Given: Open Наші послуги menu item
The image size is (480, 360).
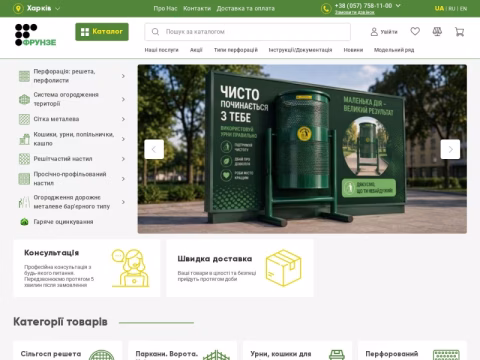Looking at the screenshot, I should point(162,50).
